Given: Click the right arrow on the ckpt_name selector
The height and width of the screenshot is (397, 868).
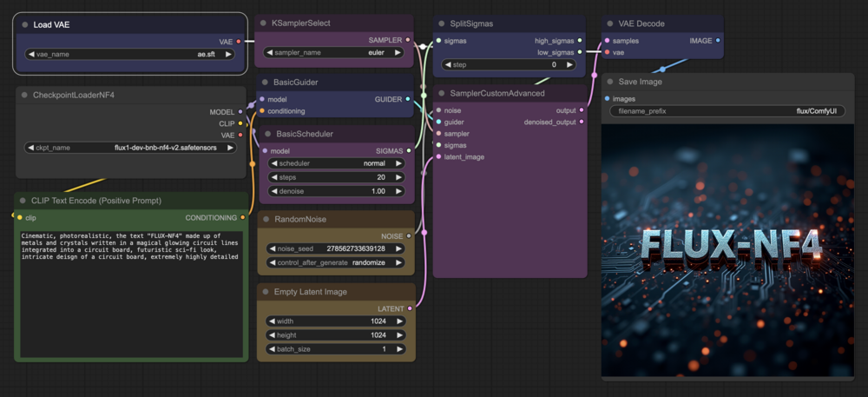Looking at the screenshot, I should (x=229, y=148).
